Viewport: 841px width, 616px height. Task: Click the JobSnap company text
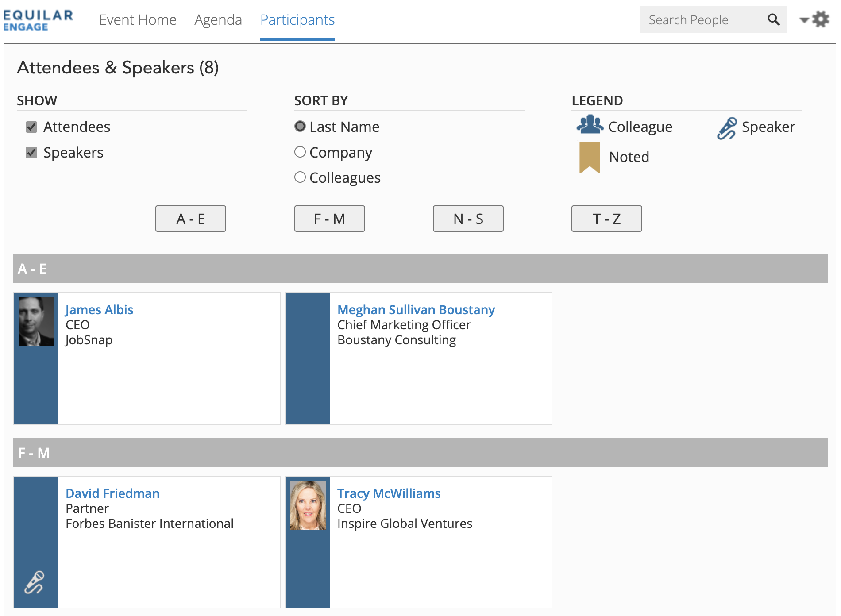tap(89, 340)
